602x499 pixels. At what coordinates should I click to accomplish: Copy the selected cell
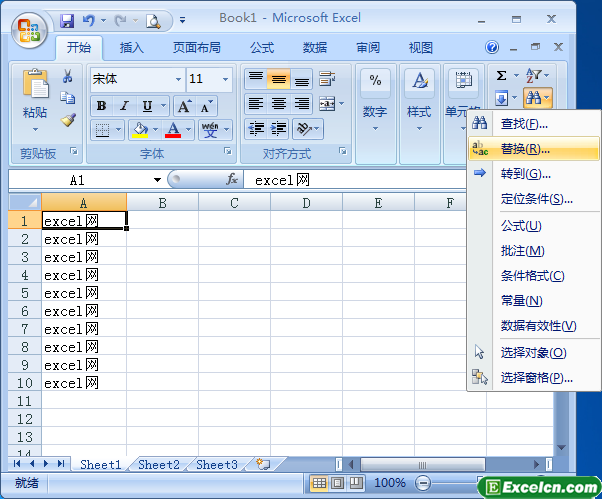pos(68,98)
